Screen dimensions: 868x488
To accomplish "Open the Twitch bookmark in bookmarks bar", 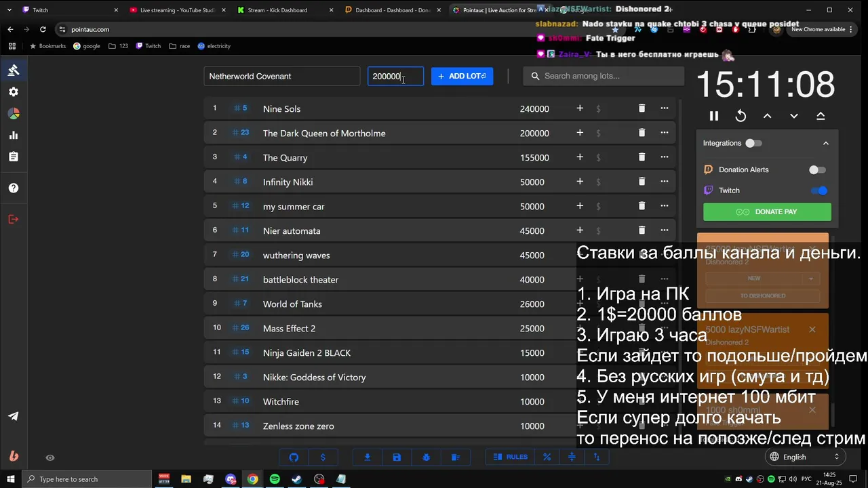I will (x=149, y=46).
